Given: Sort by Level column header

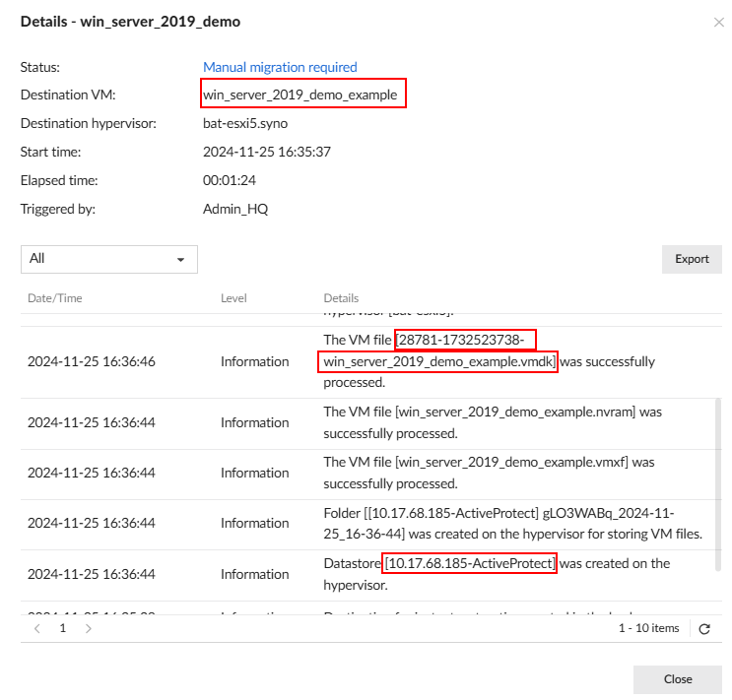Looking at the screenshot, I should click(x=233, y=298).
